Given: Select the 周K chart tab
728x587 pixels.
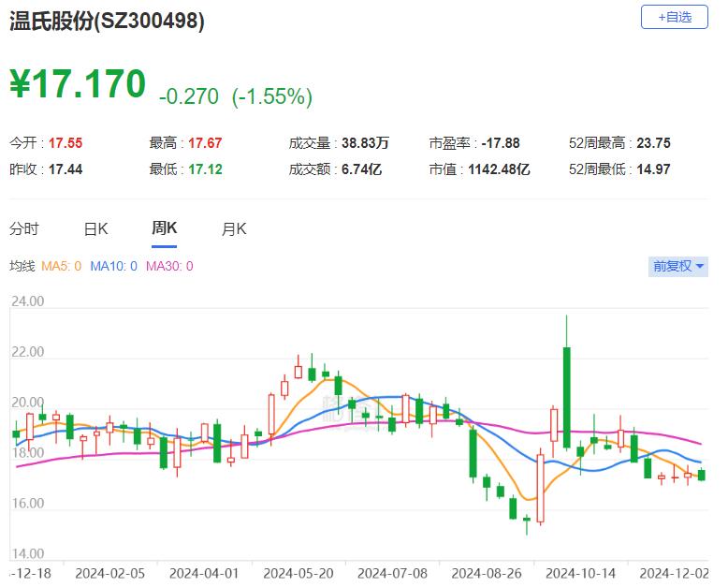Looking at the screenshot, I should pyautogui.click(x=165, y=228).
